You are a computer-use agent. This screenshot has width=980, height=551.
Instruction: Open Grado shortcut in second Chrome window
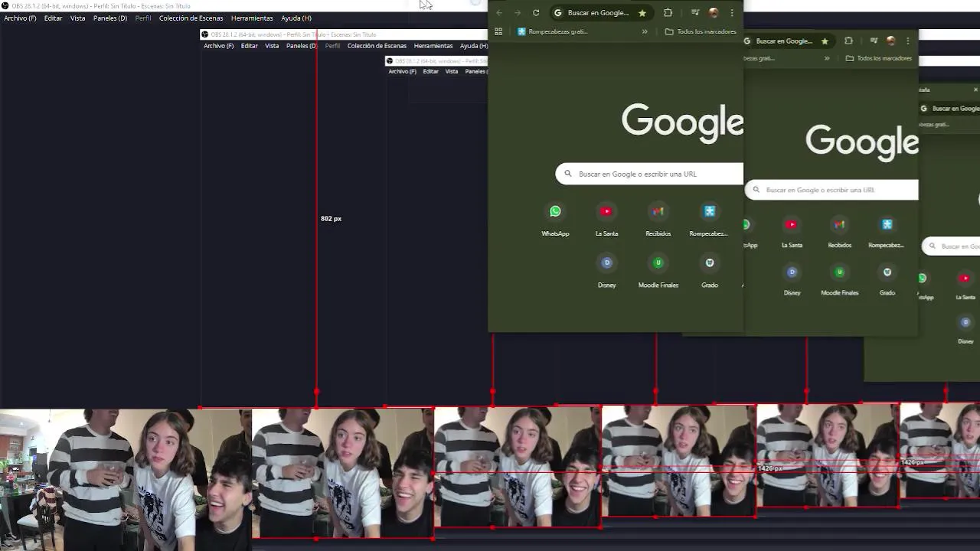[887, 280]
